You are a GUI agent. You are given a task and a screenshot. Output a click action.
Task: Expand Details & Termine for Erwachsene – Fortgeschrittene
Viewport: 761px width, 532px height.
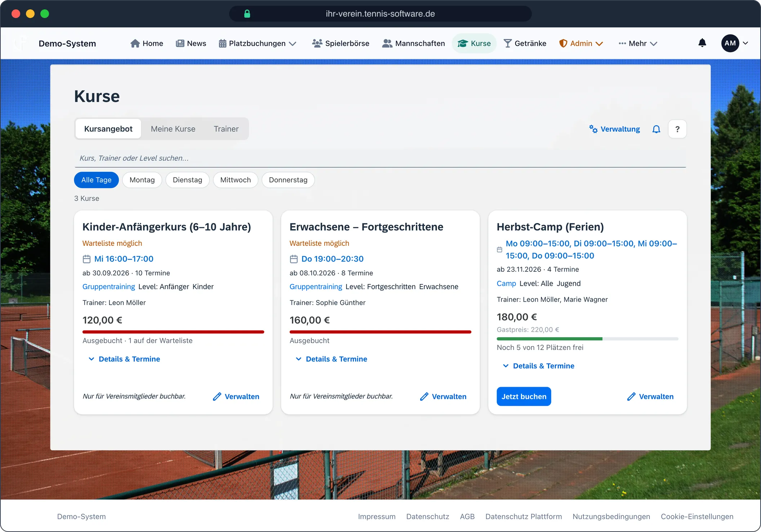pyautogui.click(x=331, y=359)
